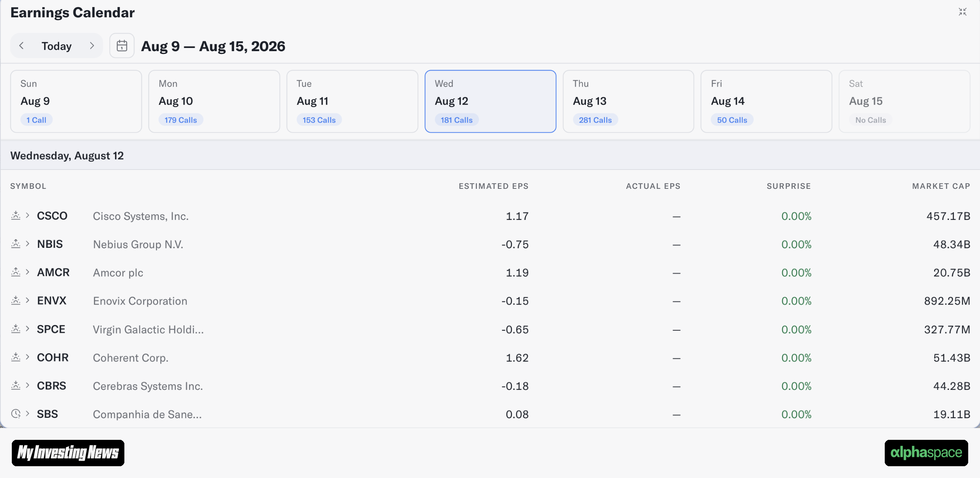980x478 pixels.
Task: Expand the CSCO row chevron
Action: click(x=28, y=215)
